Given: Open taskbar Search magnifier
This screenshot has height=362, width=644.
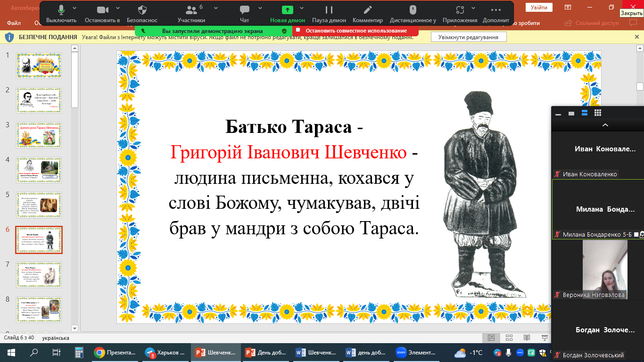Looking at the screenshot, I should pyautogui.click(x=34, y=353).
